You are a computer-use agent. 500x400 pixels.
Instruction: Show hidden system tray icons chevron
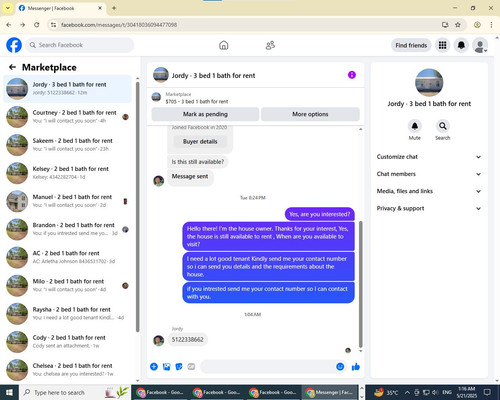click(x=407, y=392)
